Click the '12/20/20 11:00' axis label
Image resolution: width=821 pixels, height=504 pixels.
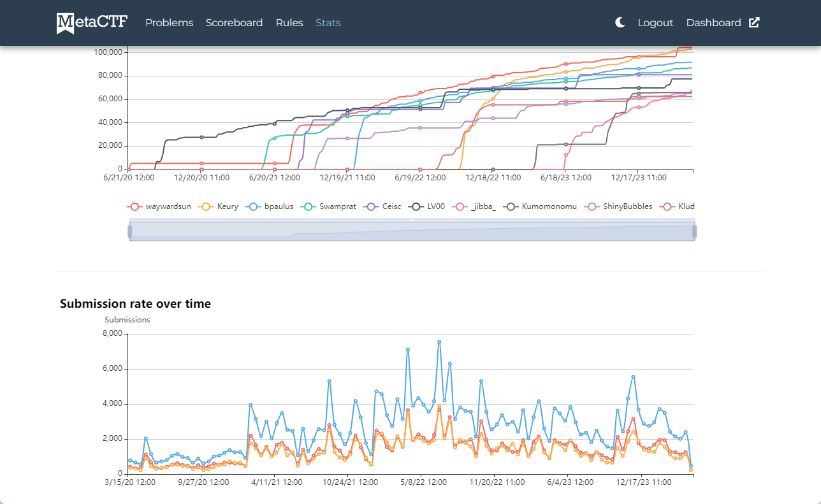201,178
